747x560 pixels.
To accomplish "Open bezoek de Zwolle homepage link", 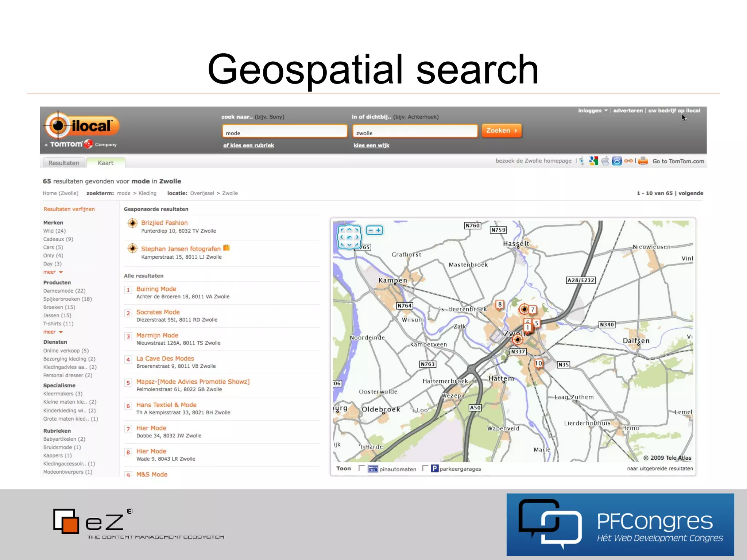I will tap(533, 161).
